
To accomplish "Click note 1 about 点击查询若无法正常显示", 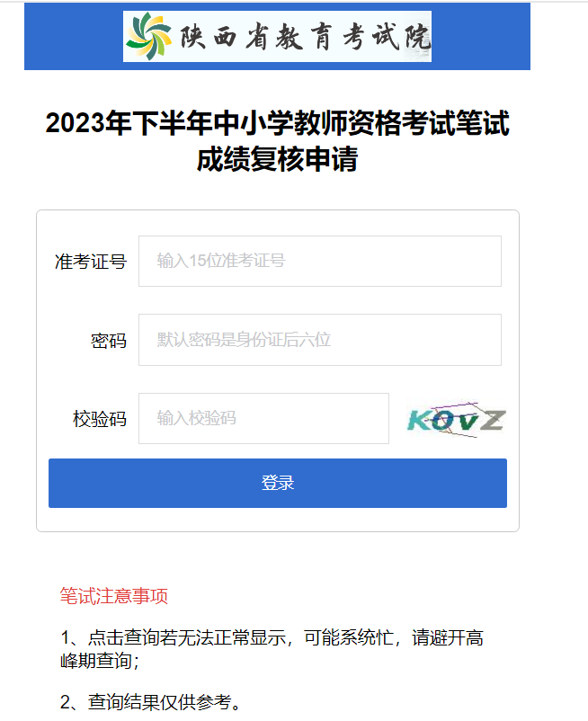I will coord(272,637).
